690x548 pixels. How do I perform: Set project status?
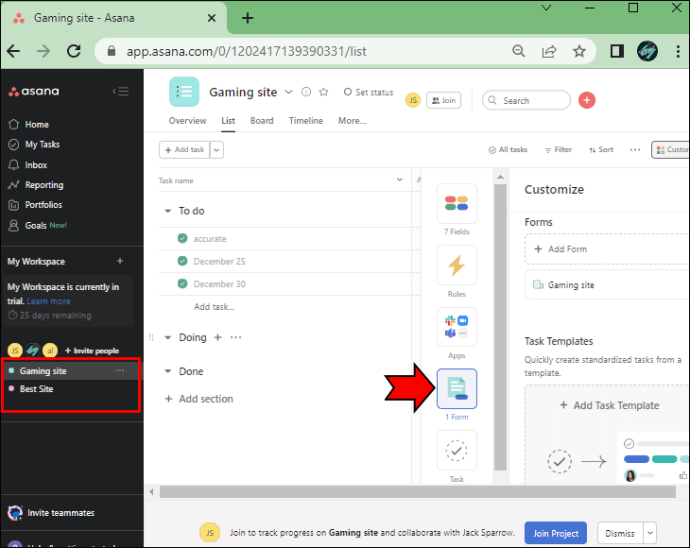click(368, 92)
